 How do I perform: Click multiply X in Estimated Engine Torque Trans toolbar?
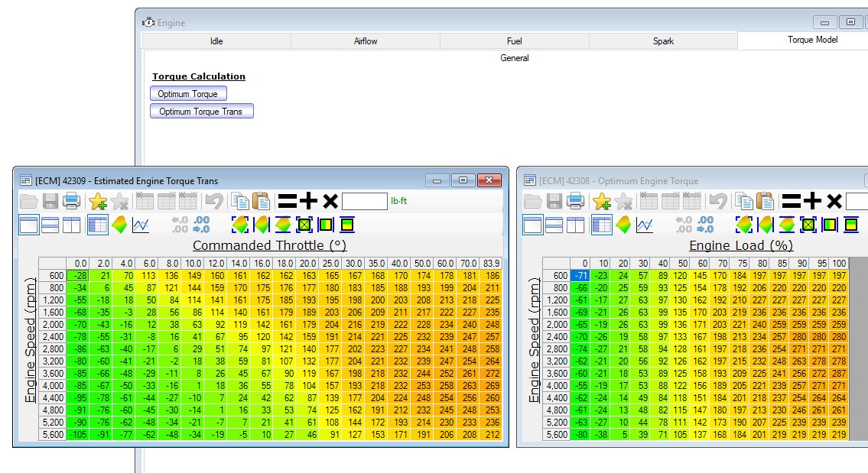330,201
